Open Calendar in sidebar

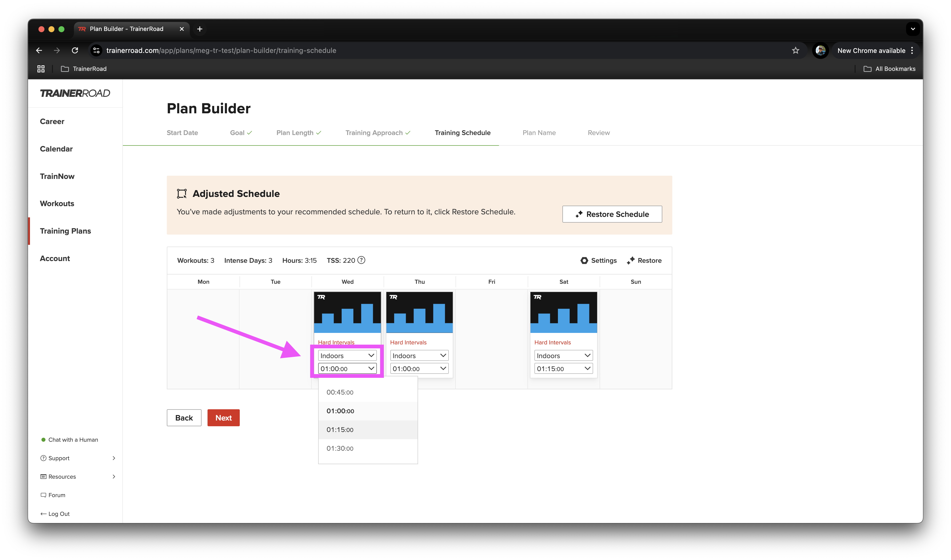pos(56,149)
